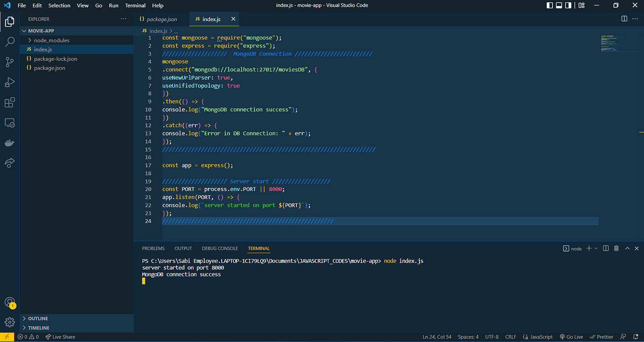This screenshot has height=342, width=644.
Task: Switch to the OUTPUT panel tab
Action: point(183,248)
